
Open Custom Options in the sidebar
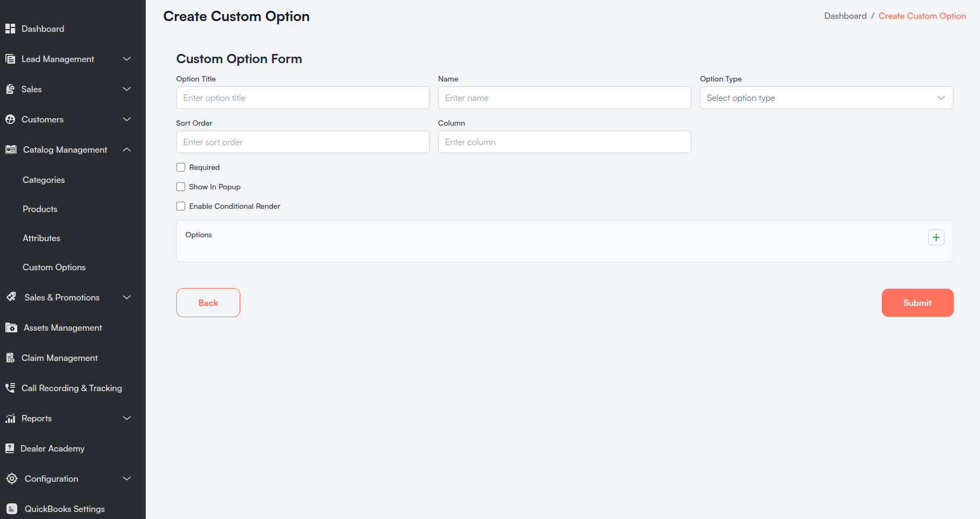click(54, 267)
